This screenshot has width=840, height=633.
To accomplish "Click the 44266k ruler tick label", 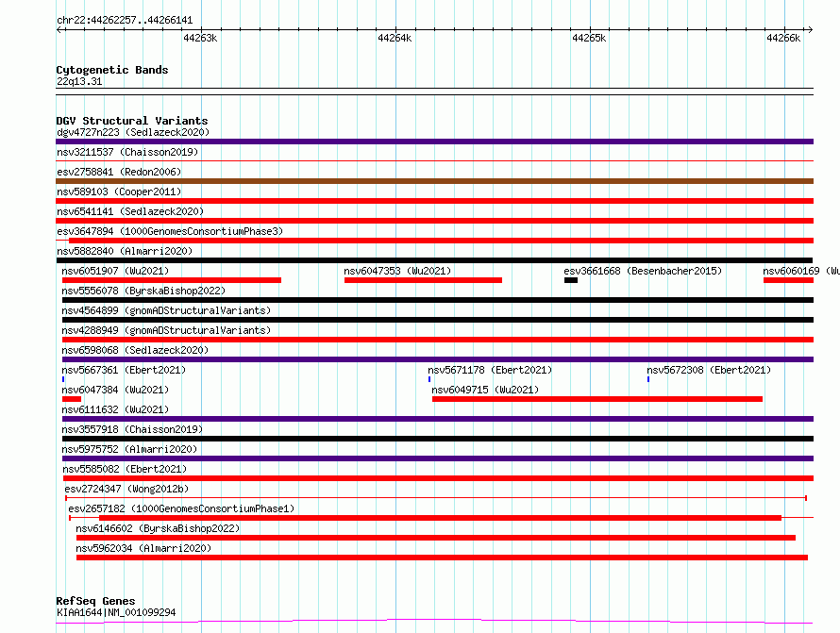I will pos(783,38).
